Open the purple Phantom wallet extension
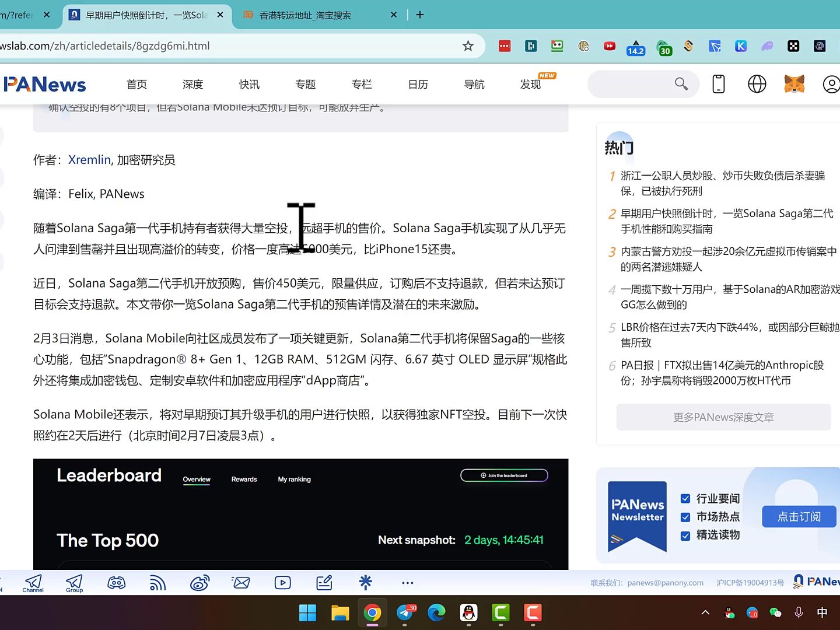The image size is (840, 630). pyautogui.click(x=767, y=46)
